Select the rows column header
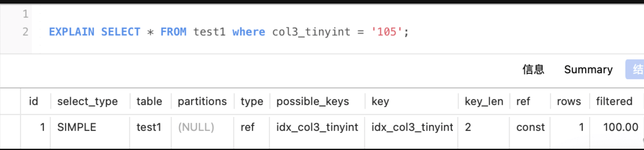Image resolution: width=644 pixels, height=150 pixels. [x=569, y=101]
